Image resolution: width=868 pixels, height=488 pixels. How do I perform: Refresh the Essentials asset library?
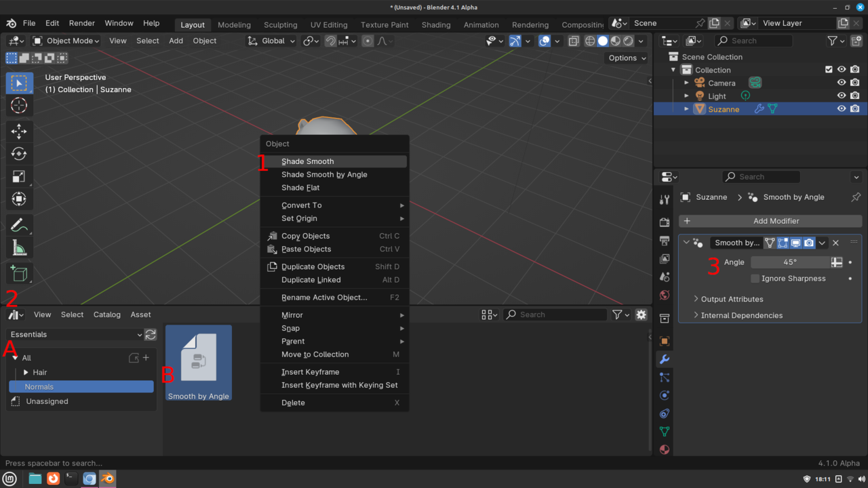click(151, 334)
